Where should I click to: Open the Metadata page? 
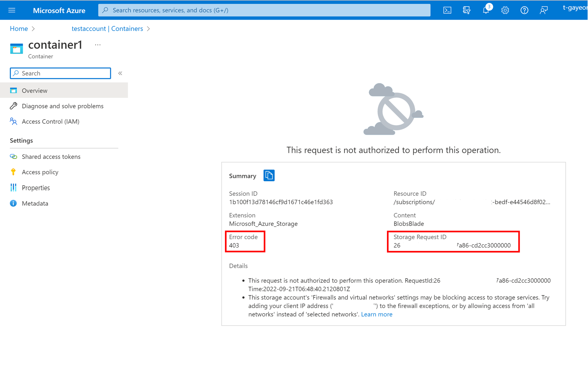[35, 203]
